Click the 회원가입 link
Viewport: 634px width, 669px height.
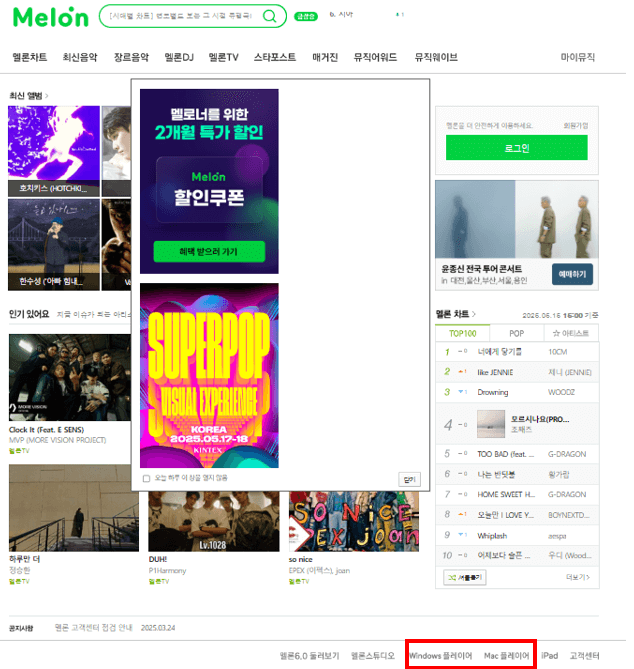pos(576,125)
